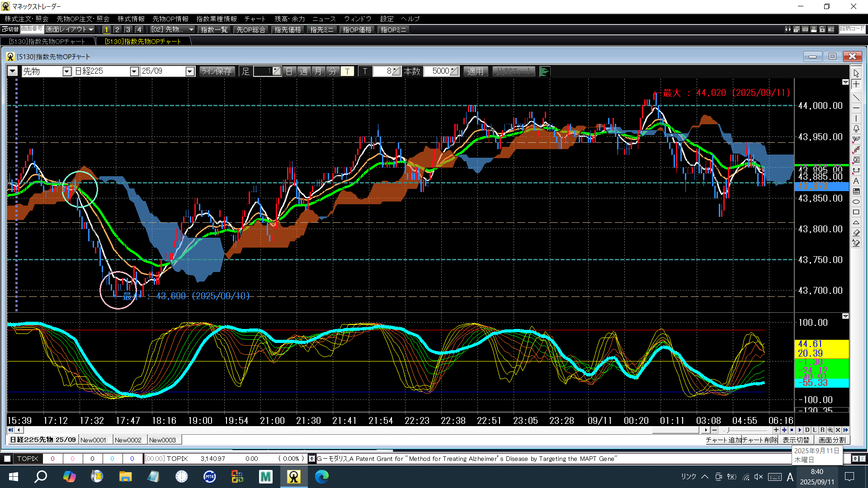This screenshot has height=488, width=868.
Task: Expand the 25/09 contract month dropdown
Action: pyautogui.click(x=190, y=71)
